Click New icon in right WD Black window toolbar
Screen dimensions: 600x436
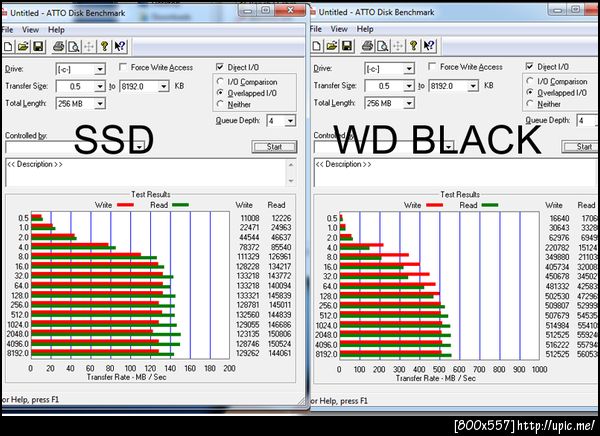point(317,46)
